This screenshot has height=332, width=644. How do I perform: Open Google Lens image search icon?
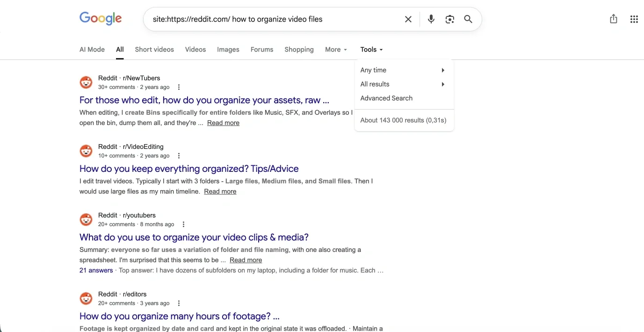click(x=450, y=19)
